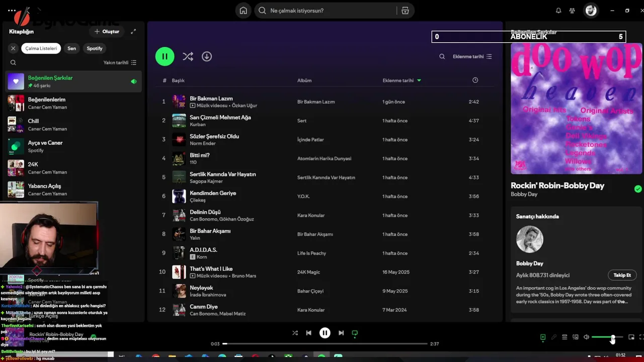
Task: Enable shuffle next to green pause button
Action: (x=188, y=56)
